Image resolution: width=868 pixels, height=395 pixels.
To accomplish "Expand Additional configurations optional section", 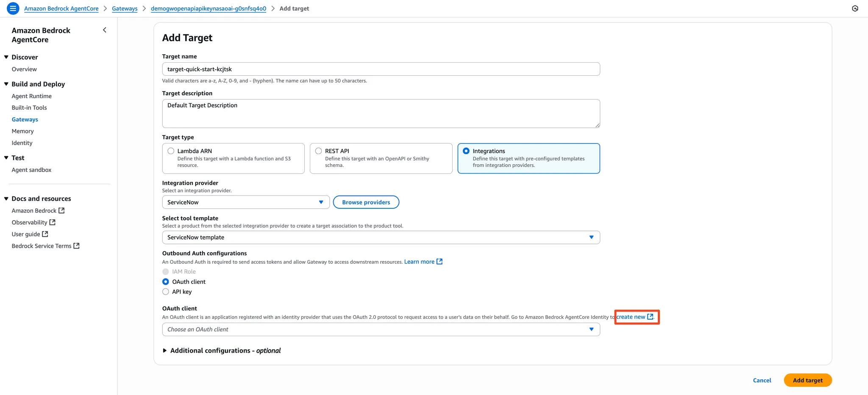I will pos(222,351).
